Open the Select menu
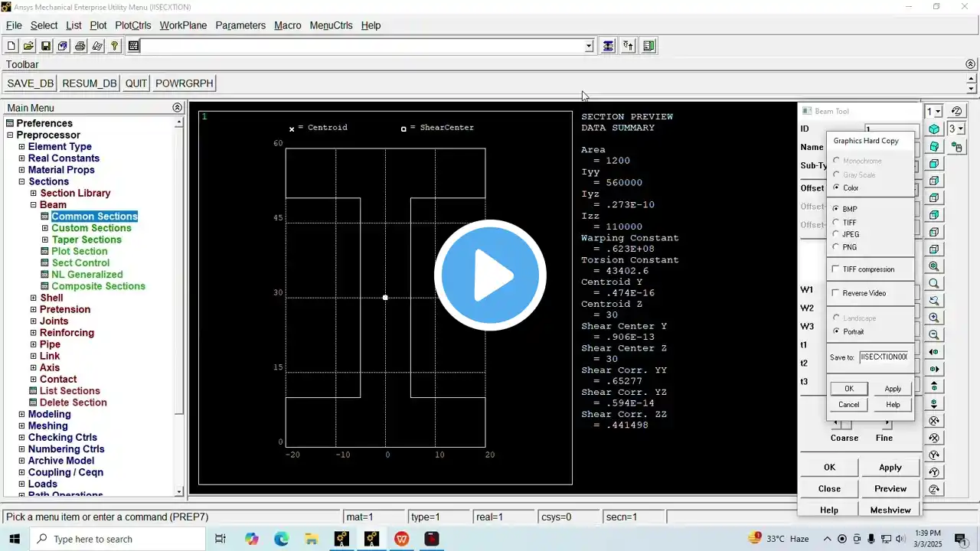The height and width of the screenshot is (551, 980). tap(44, 25)
